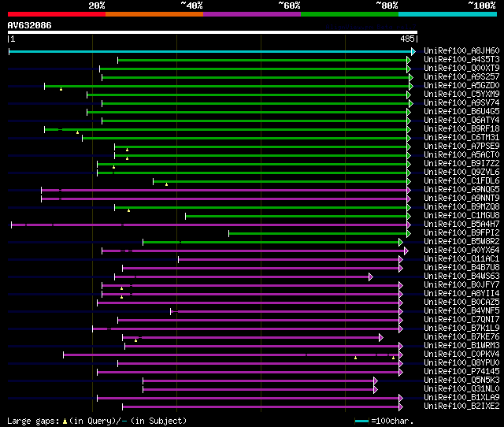Select the UniRef100_C5YXM9 label
Viewport: 504px width, 427px height.
[x=461, y=95]
